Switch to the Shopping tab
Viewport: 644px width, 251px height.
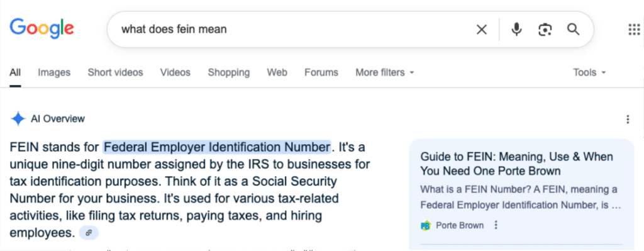click(229, 73)
